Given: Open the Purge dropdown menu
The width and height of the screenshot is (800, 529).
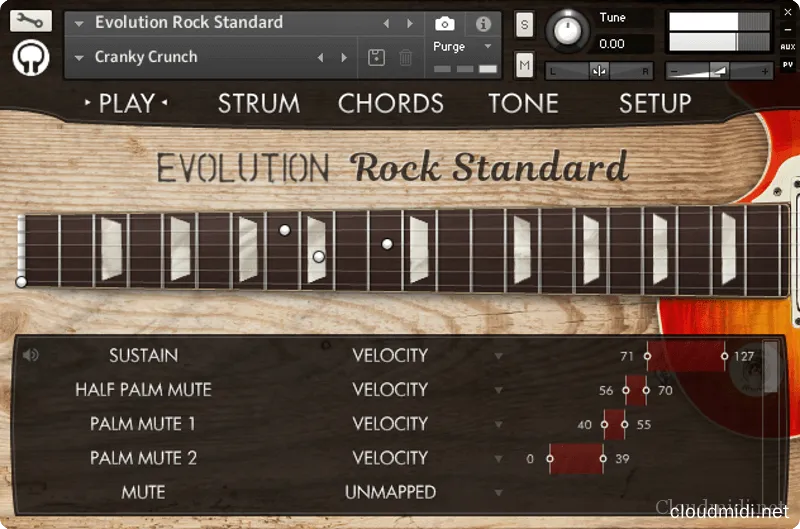Looking at the screenshot, I should (460, 46).
